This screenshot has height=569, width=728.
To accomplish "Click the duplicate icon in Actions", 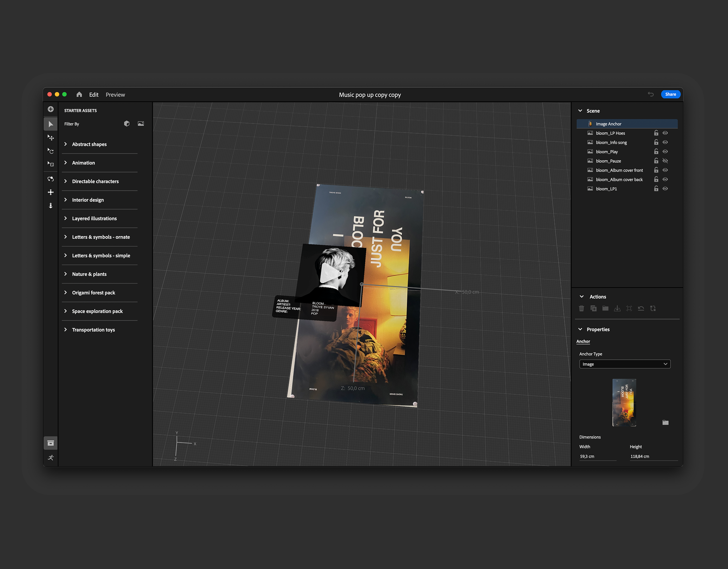I will pos(593,308).
